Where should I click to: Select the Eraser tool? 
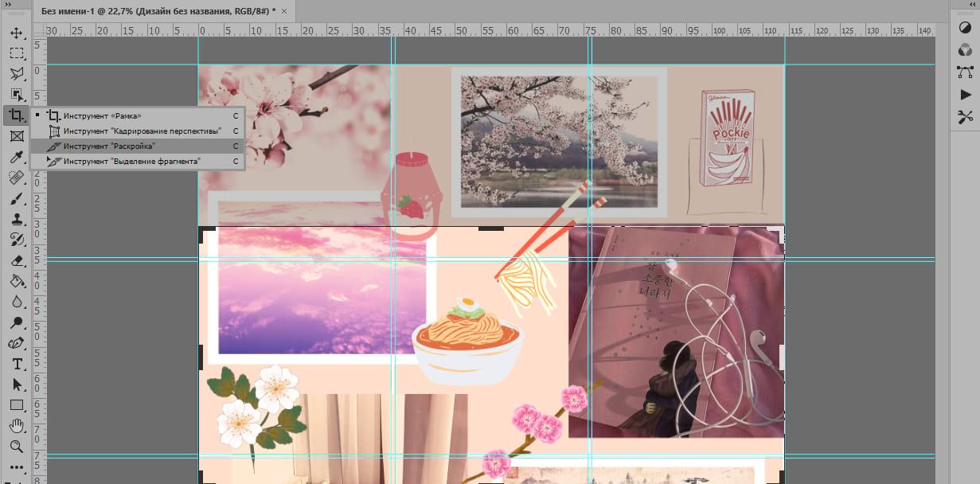click(x=16, y=260)
